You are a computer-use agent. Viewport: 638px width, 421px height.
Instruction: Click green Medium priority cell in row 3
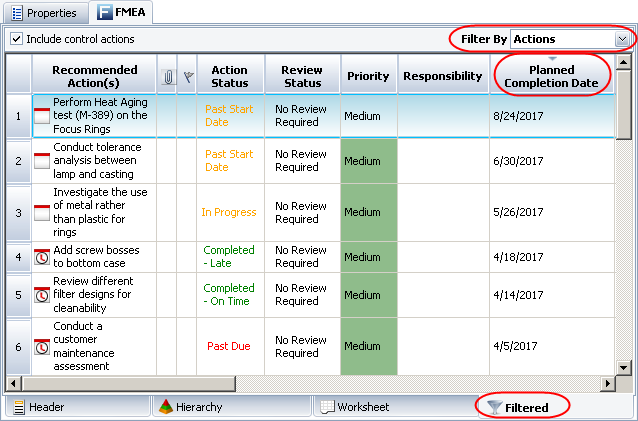368,212
